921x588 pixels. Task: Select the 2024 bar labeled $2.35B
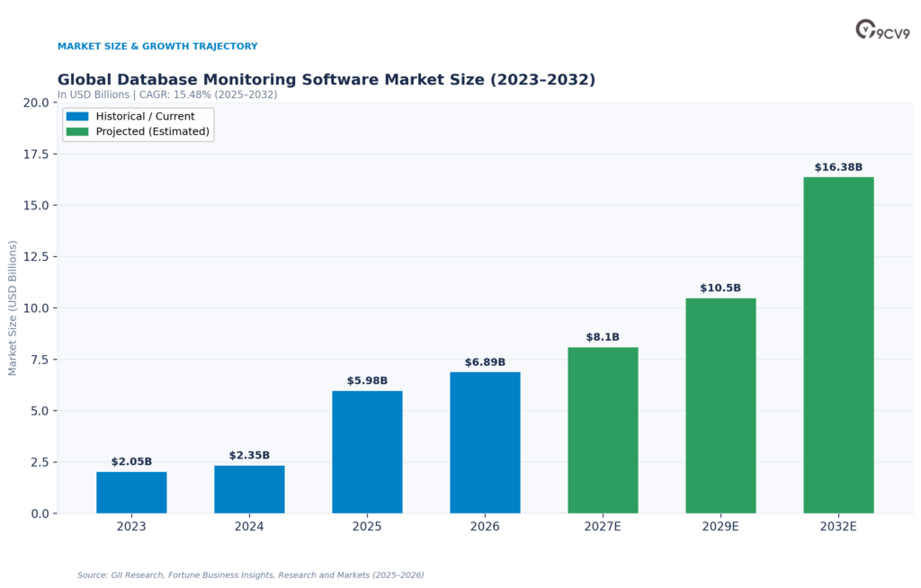point(250,489)
